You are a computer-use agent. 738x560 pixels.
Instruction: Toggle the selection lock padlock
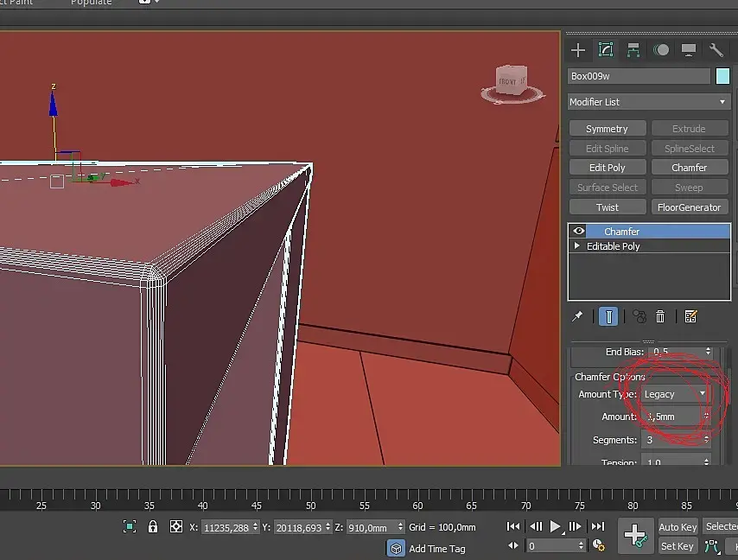153,526
